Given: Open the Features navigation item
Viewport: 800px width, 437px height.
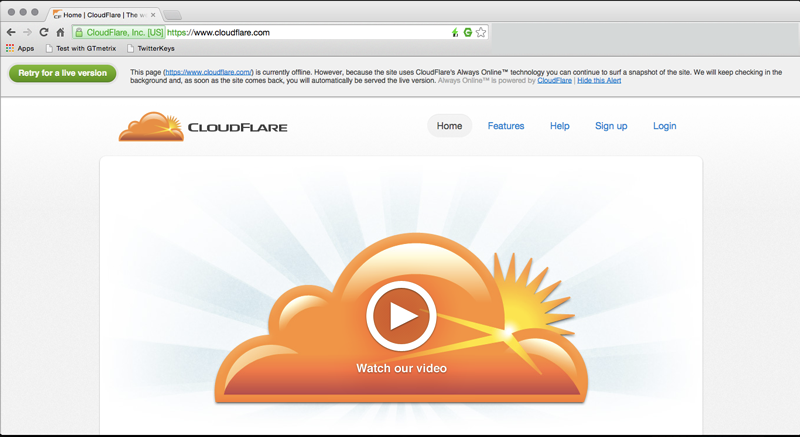Looking at the screenshot, I should click(506, 126).
